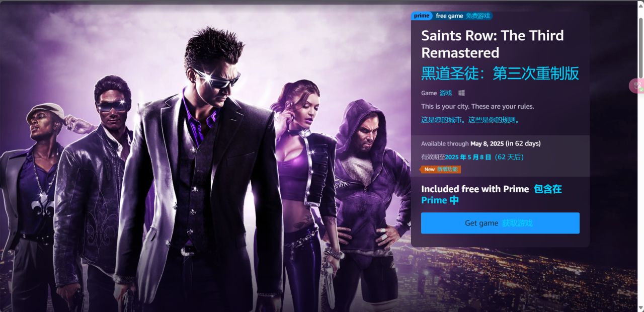Click the Get game button
This screenshot has width=644, height=312.
(x=500, y=223)
